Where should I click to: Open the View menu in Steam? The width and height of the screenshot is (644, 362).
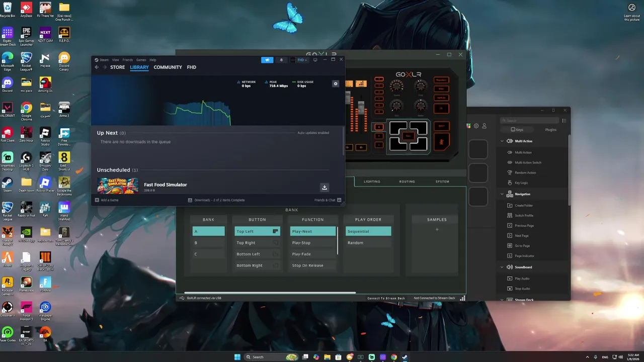[116, 60]
